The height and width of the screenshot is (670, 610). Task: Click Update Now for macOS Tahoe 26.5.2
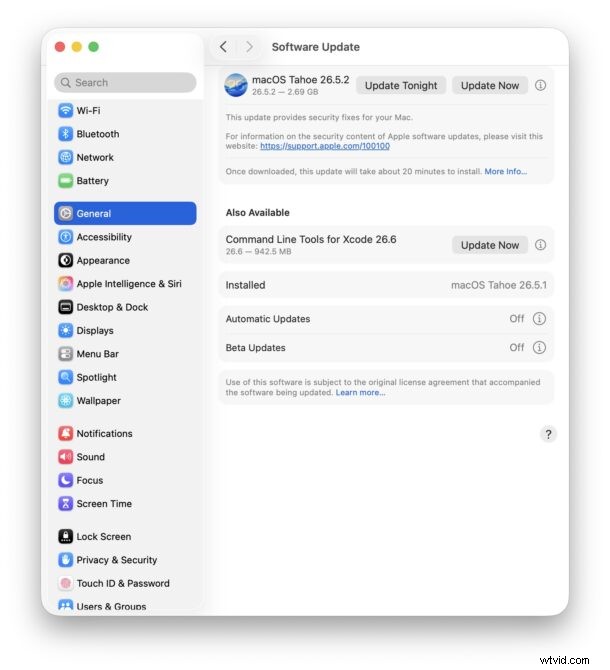coord(490,86)
